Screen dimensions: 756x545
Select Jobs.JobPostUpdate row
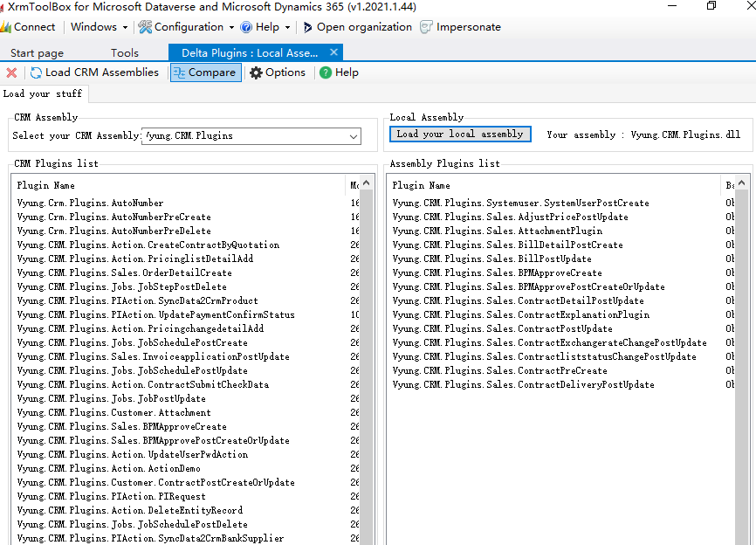[185, 399]
